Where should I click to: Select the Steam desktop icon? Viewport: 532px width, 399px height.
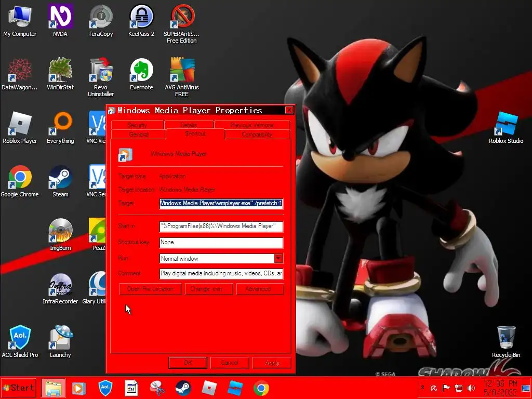(60, 181)
